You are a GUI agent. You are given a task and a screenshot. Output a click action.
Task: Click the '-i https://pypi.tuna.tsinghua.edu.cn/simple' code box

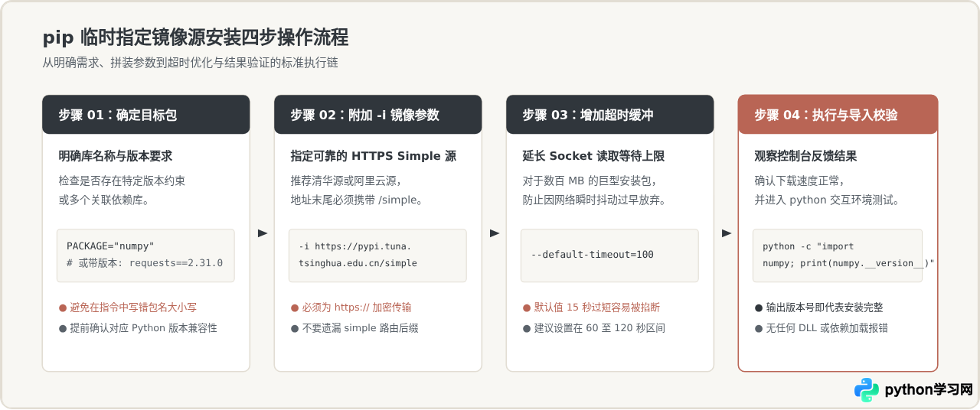point(377,255)
